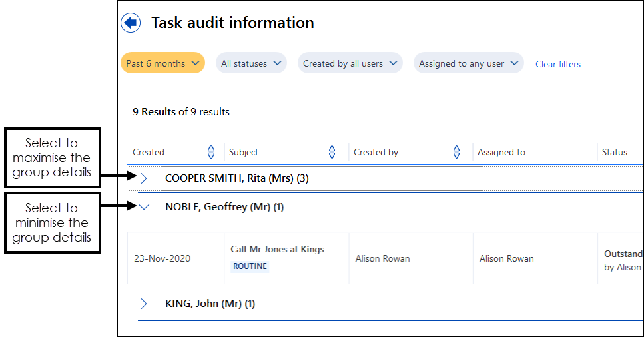Sort by Created by column arrows icon
The height and width of the screenshot is (337, 644).
(x=456, y=152)
